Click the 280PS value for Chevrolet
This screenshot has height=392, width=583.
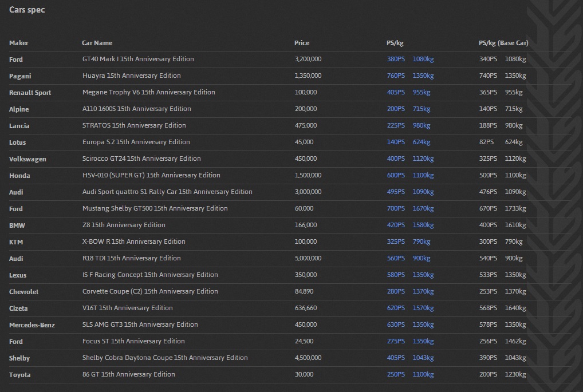coord(396,291)
